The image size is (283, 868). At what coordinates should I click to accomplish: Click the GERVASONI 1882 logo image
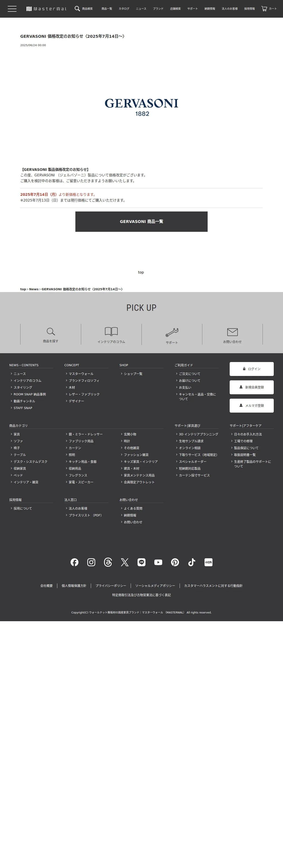[141, 107]
